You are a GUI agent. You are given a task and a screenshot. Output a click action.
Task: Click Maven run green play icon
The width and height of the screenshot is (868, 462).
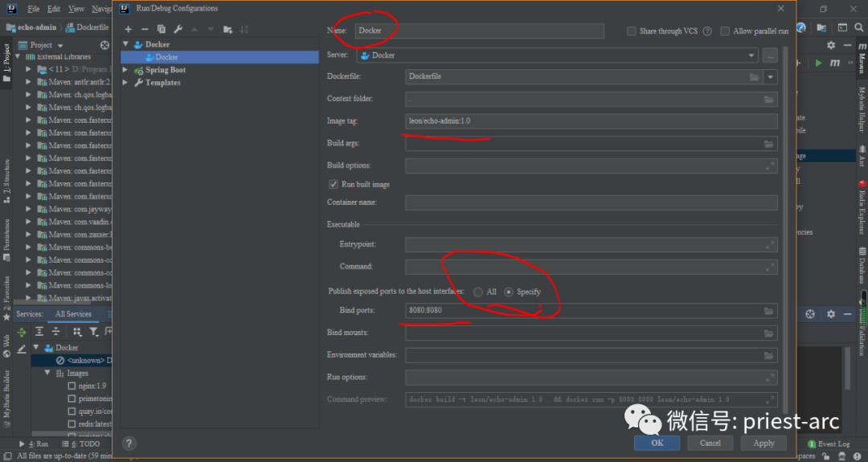click(x=818, y=63)
